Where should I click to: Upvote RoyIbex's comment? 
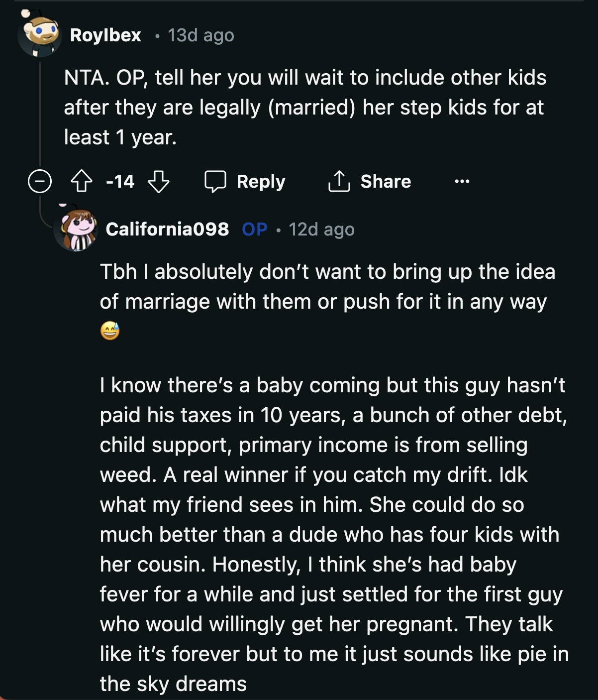click(82, 181)
